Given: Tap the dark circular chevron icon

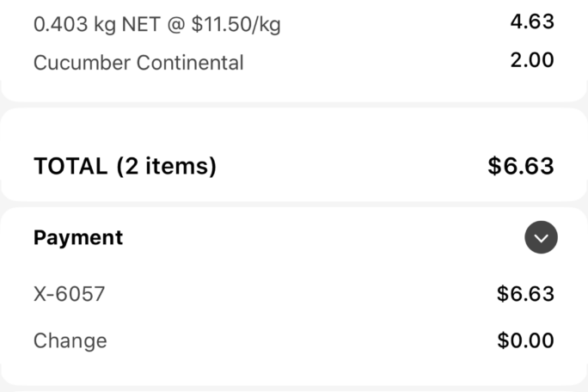Looking at the screenshot, I should click(541, 238).
